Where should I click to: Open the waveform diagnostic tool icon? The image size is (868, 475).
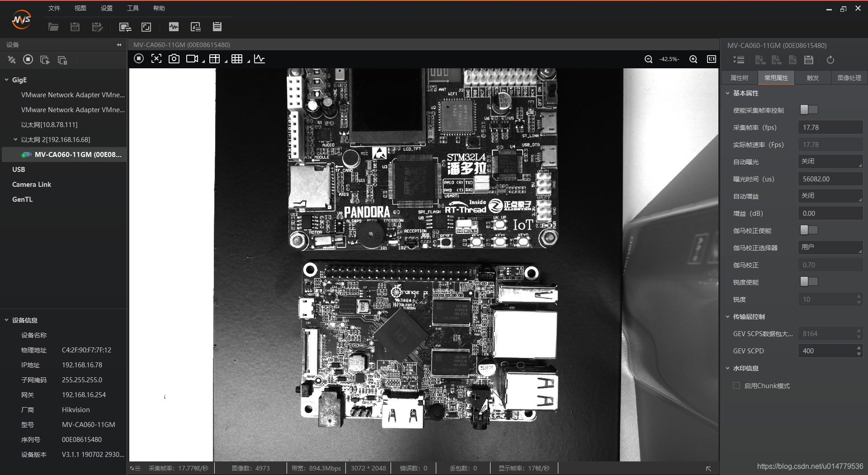(x=174, y=27)
